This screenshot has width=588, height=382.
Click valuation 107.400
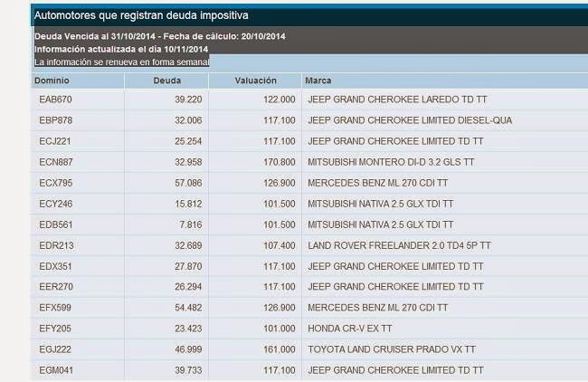pos(279,246)
